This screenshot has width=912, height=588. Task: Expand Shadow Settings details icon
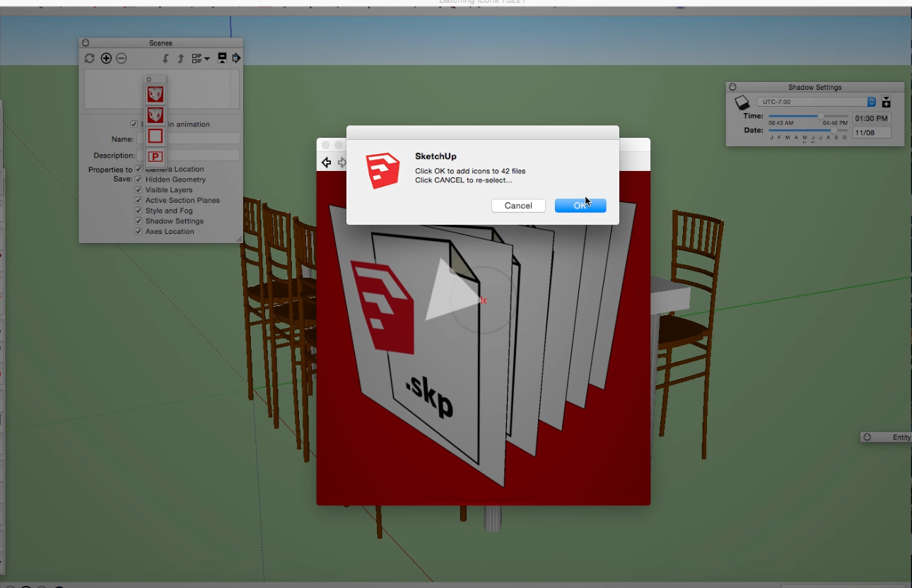click(886, 102)
